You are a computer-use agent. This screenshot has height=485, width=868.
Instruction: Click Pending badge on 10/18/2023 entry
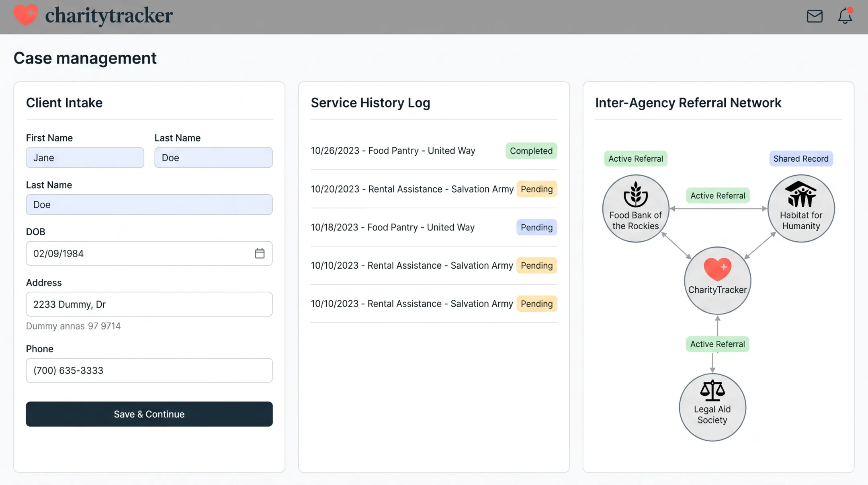point(537,227)
